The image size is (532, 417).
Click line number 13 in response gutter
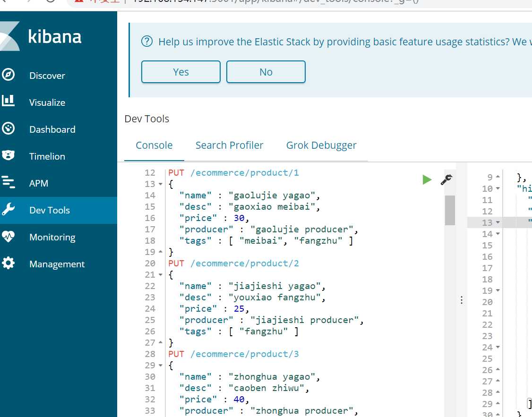487,223
